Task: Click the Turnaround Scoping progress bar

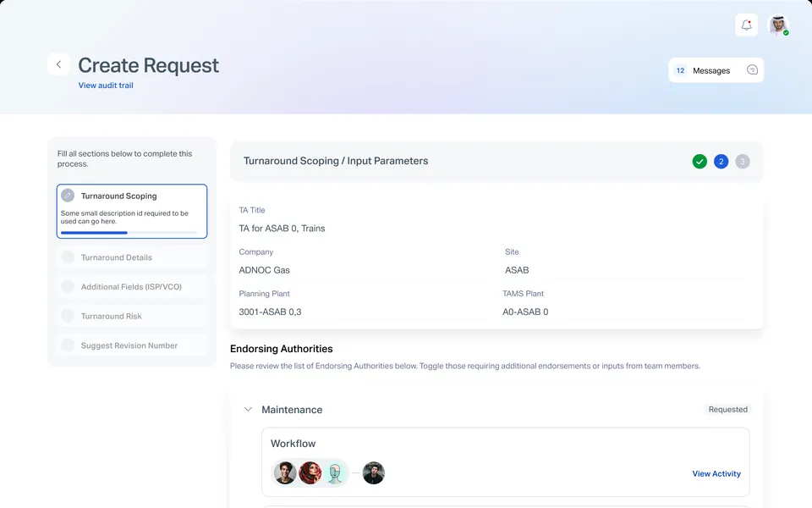Action: 129,233
